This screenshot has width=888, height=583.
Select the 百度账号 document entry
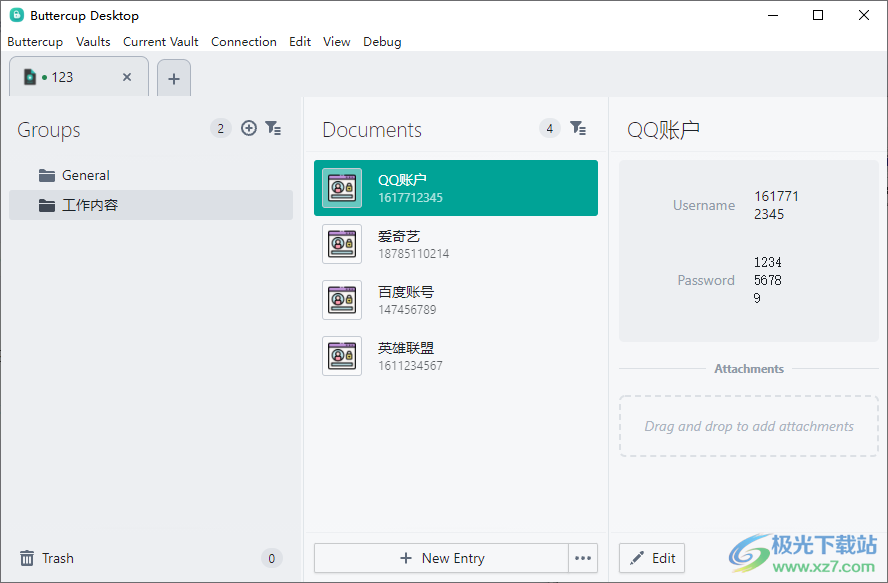(456, 300)
